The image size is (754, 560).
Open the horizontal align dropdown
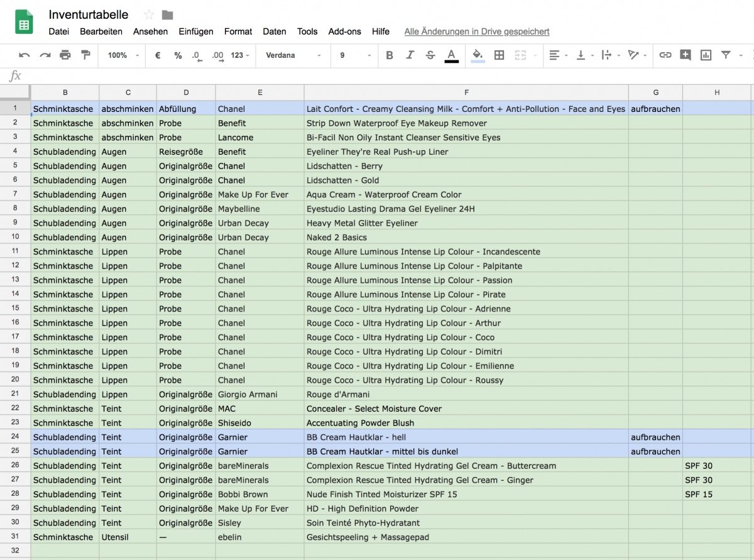[558, 55]
